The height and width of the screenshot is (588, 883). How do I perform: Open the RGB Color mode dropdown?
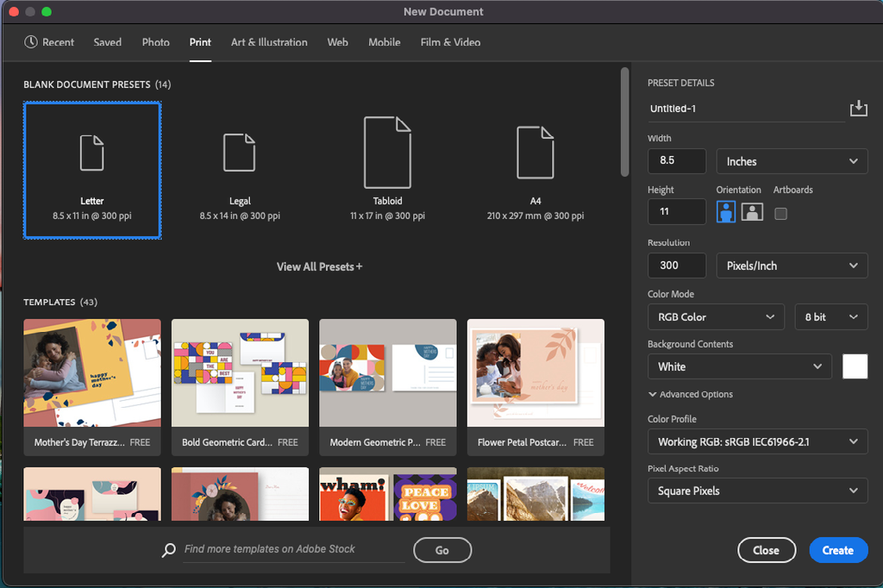pyautogui.click(x=716, y=317)
